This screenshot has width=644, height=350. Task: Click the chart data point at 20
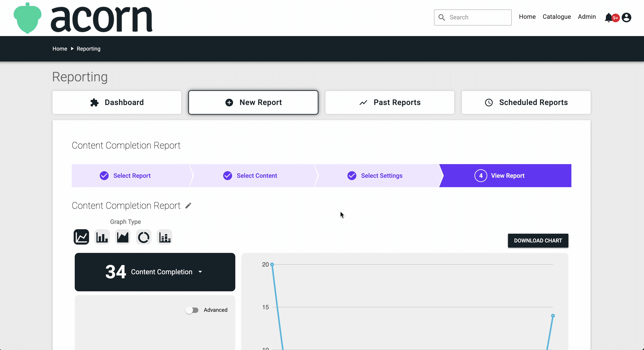(x=272, y=264)
